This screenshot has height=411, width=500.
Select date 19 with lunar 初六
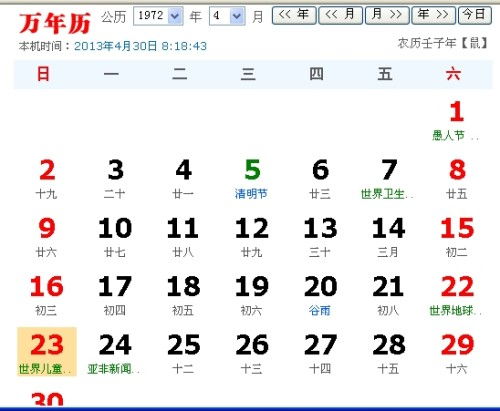tap(252, 297)
